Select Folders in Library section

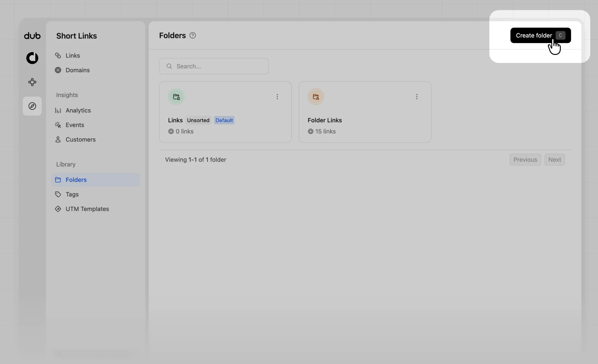pos(95,180)
